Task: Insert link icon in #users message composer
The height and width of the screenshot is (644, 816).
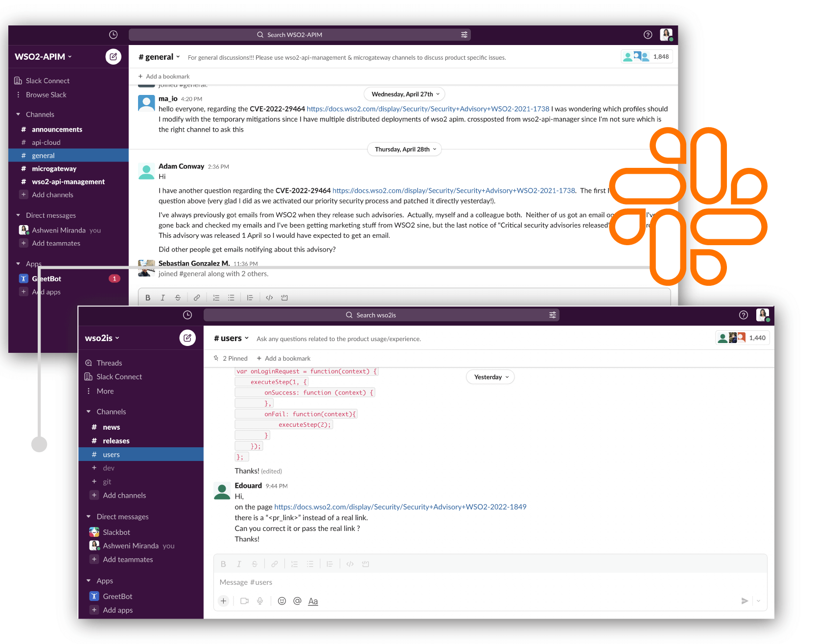Action: tap(275, 564)
